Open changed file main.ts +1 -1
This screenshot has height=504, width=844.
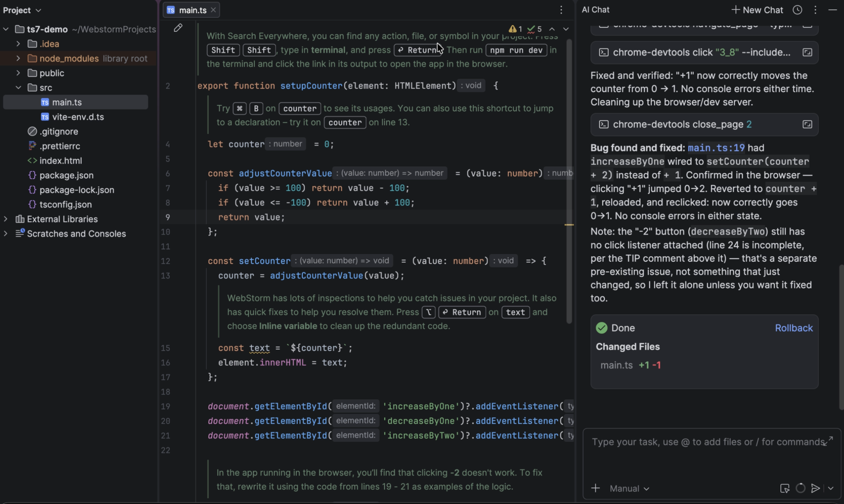[x=631, y=365]
